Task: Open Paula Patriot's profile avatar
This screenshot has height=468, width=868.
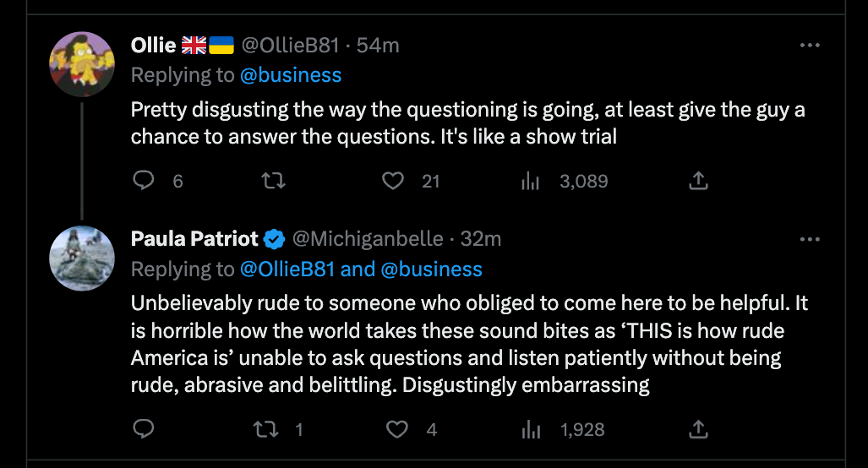Action: pyautogui.click(x=82, y=258)
